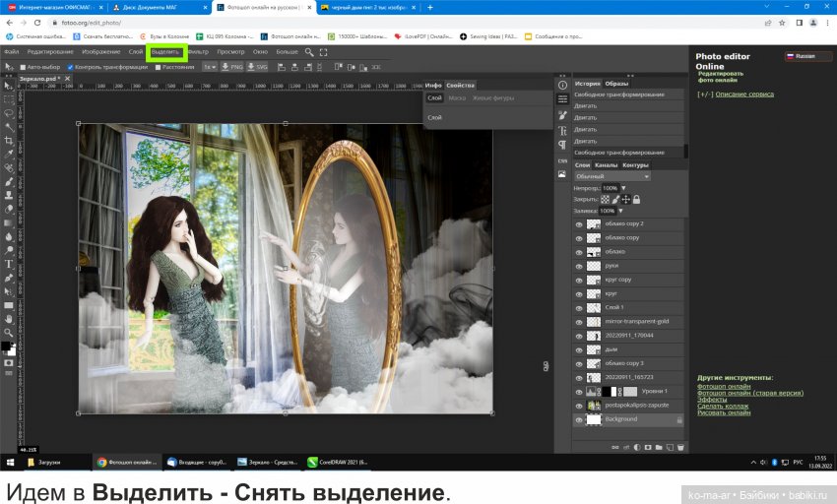Select the Move tool in the left toolbar
Viewport: 837px width, 504px height.
point(9,86)
